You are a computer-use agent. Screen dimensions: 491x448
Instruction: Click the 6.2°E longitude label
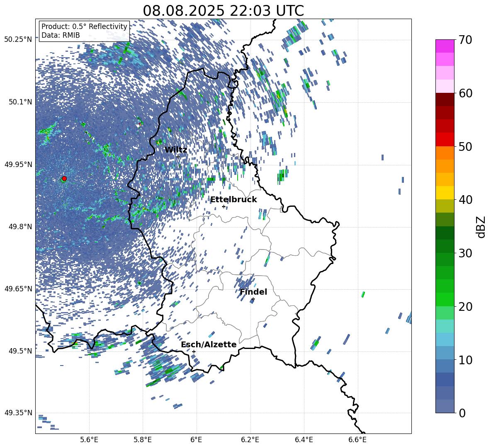click(250, 440)
